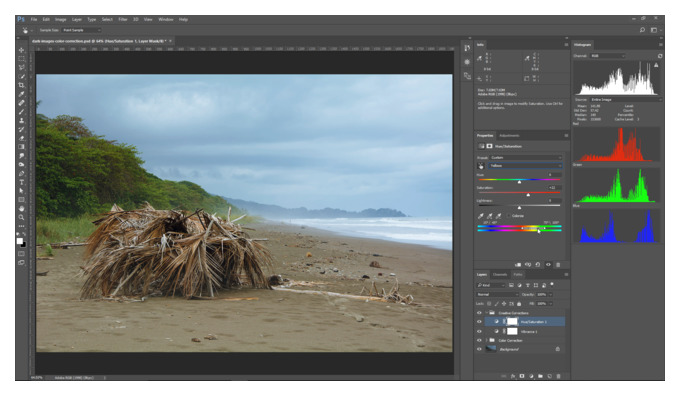Create new adjustment layer icon in Layers panel

click(531, 376)
